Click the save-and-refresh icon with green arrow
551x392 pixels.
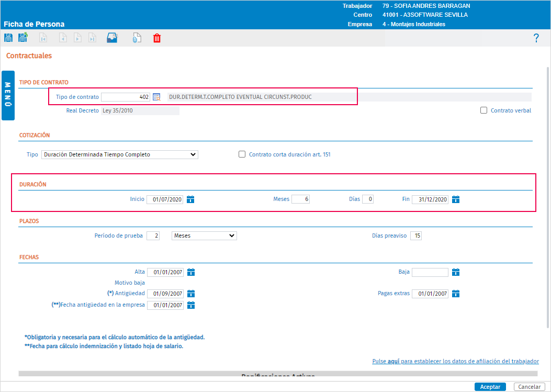(x=23, y=37)
